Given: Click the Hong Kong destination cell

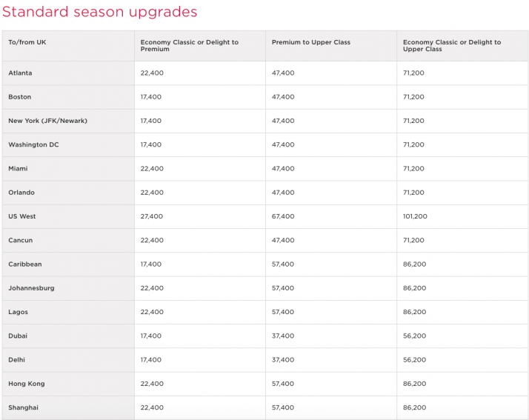Looking at the screenshot, I should click(27, 384).
